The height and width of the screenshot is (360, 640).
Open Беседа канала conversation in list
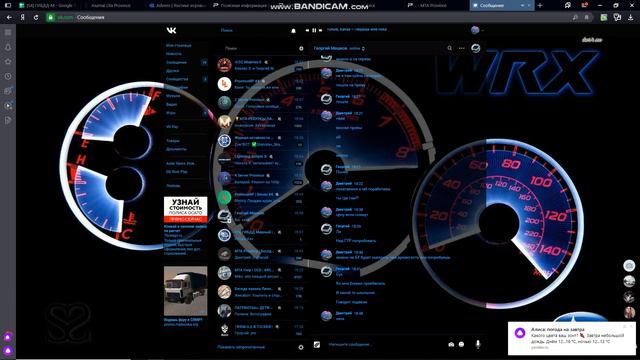point(260,292)
